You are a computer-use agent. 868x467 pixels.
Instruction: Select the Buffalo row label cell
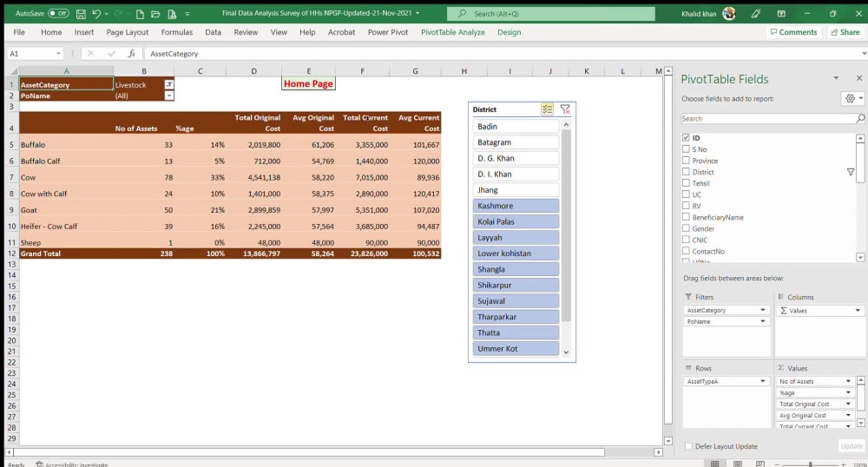click(67, 144)
